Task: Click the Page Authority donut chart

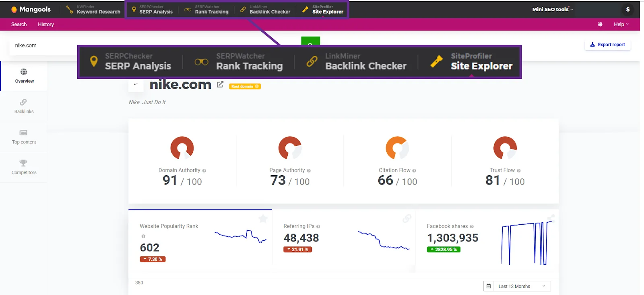Action: (x=290, y=148)
